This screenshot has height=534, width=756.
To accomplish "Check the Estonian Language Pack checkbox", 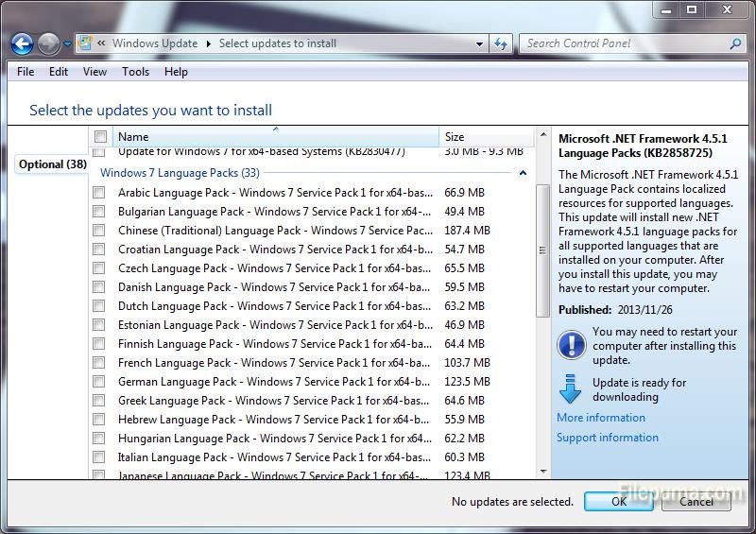I will [x=99, y=324].
